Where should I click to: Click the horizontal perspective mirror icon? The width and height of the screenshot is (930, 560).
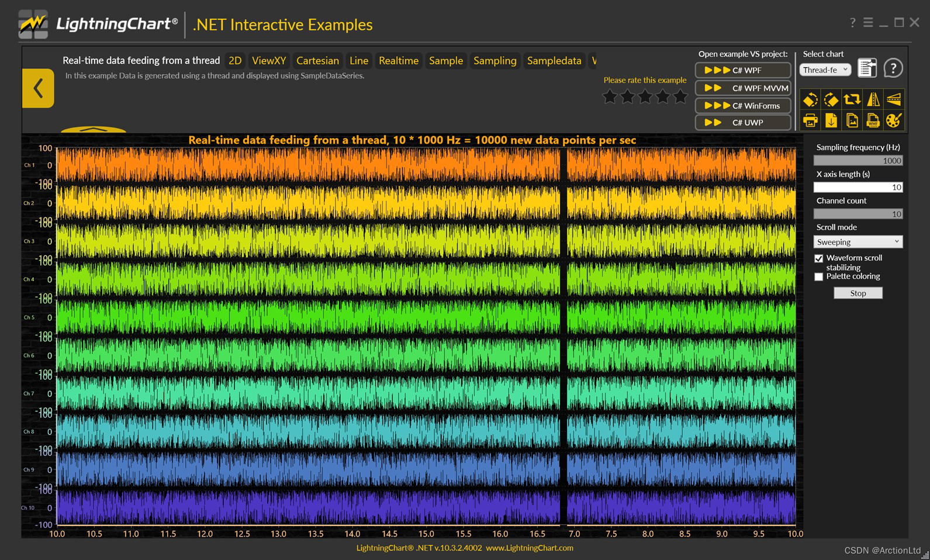coord(873,99)
